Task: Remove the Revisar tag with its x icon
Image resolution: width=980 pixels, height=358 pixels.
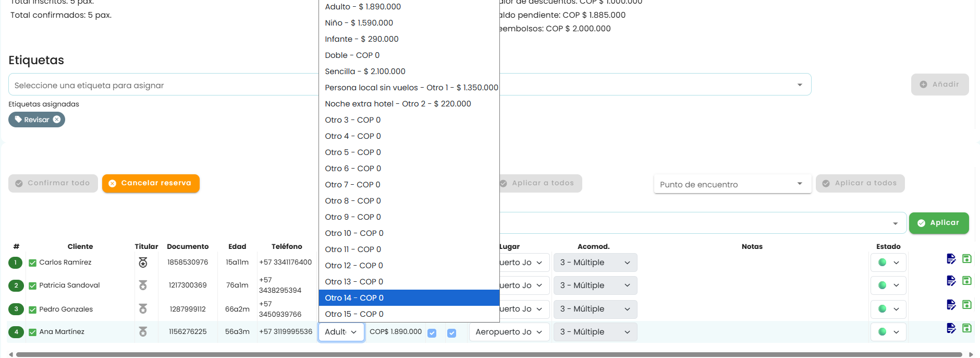Action: point(57,120)
